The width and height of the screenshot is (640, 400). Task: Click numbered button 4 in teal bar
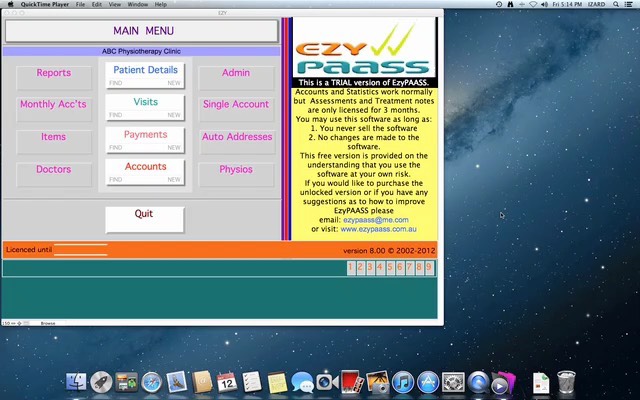(x=380, y=268)
